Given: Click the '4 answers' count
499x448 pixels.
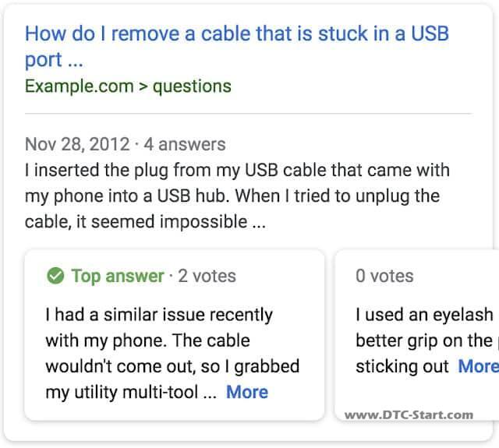Looking at the screenshot, I should [x=185, y=144].
